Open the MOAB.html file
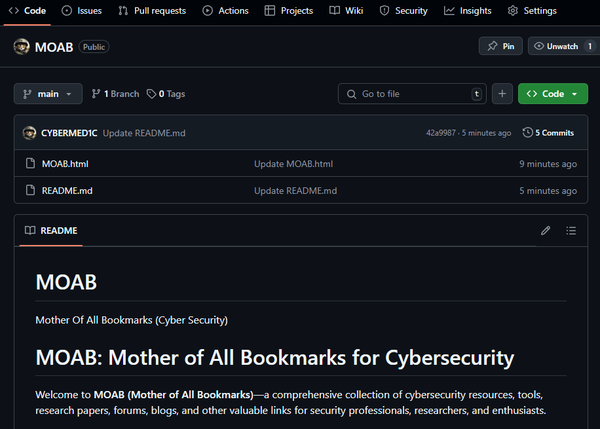 click(x=65, y=164)
